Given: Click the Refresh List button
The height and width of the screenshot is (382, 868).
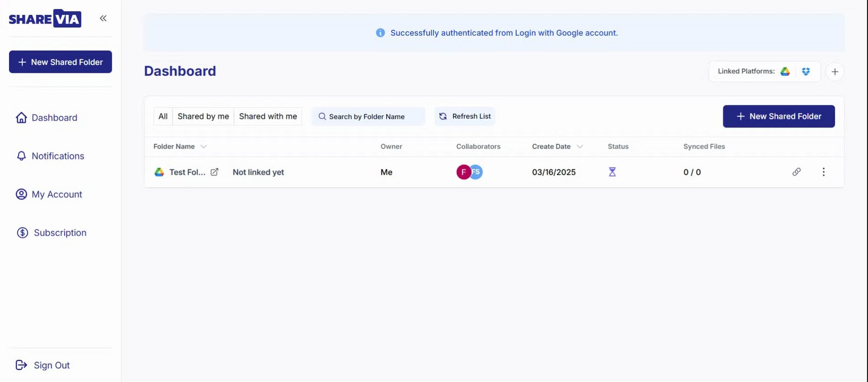Looking at the screenshot, I should click(465, 116).
